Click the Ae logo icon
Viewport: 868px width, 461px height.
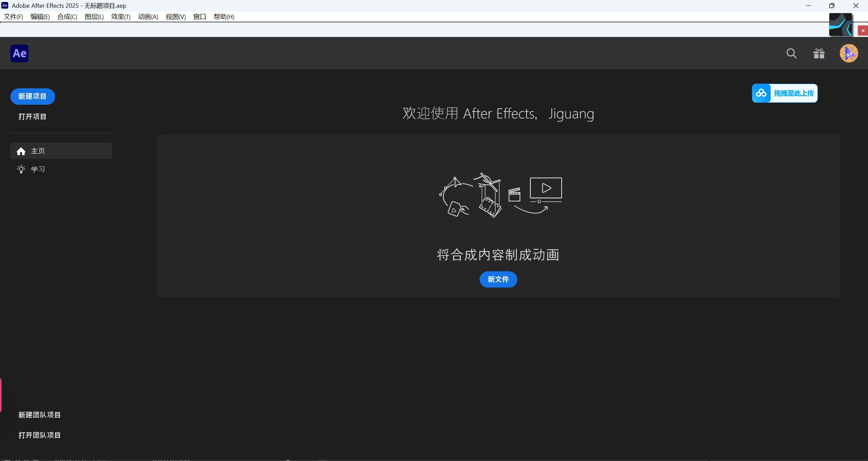coord(19,53)
